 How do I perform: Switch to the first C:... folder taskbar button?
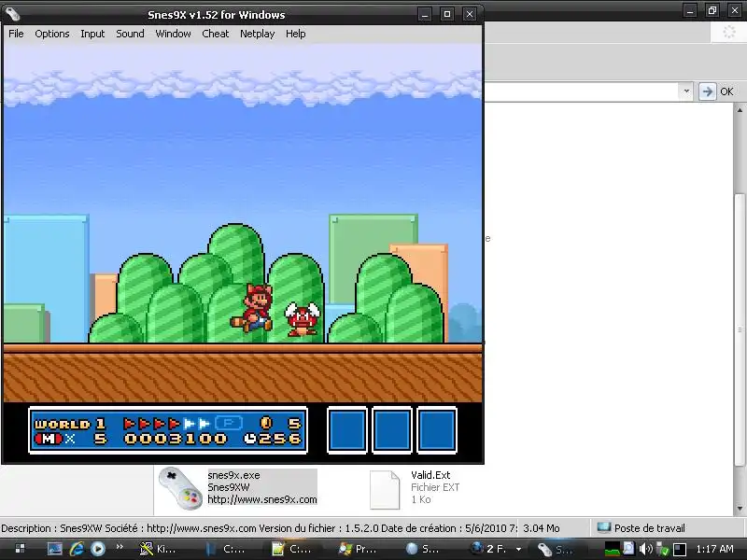click(x=226, y=549)
